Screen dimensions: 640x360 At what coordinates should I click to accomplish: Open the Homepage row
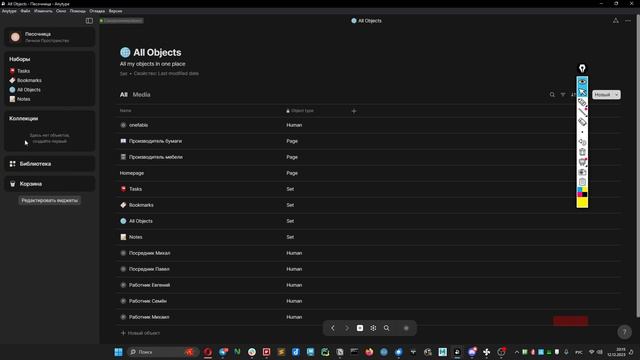coord(369,173)
